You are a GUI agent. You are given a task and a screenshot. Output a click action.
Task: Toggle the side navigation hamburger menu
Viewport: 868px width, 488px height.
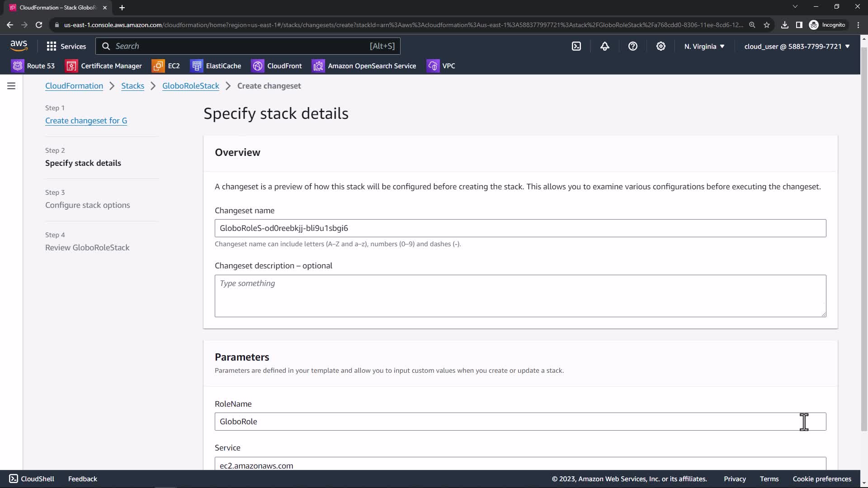[x=11, y=86]
